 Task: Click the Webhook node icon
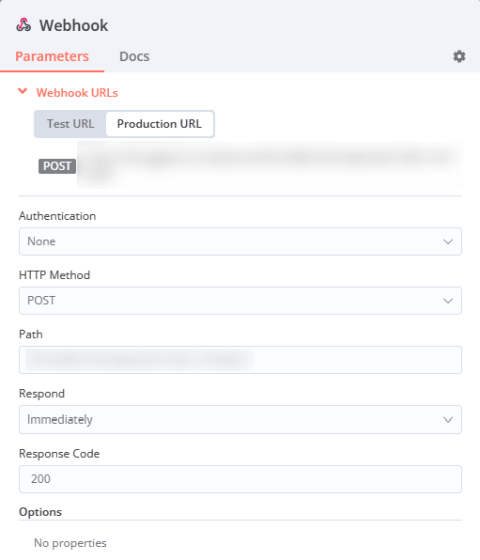pos(24,25)
